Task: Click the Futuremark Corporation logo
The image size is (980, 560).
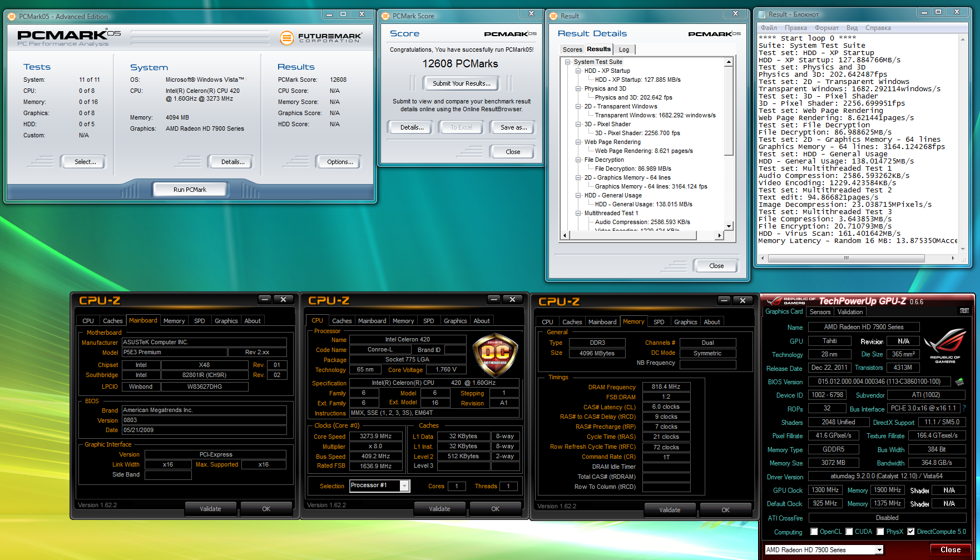Action: tap(321, 38)
